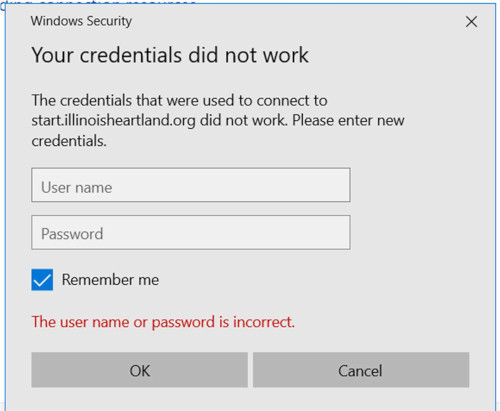Click the blue link text behind the dialog
Screen dimensions: 500x411
[100, 2]
